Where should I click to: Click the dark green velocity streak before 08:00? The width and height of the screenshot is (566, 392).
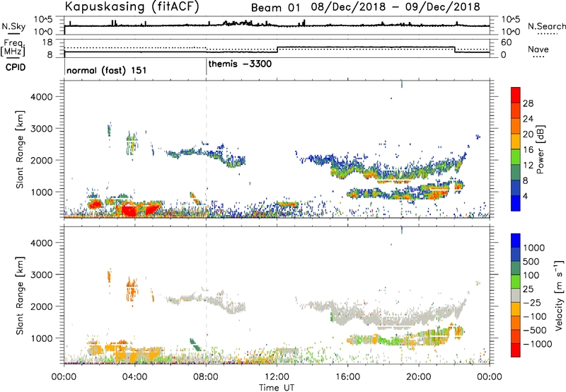click(195, 345)
